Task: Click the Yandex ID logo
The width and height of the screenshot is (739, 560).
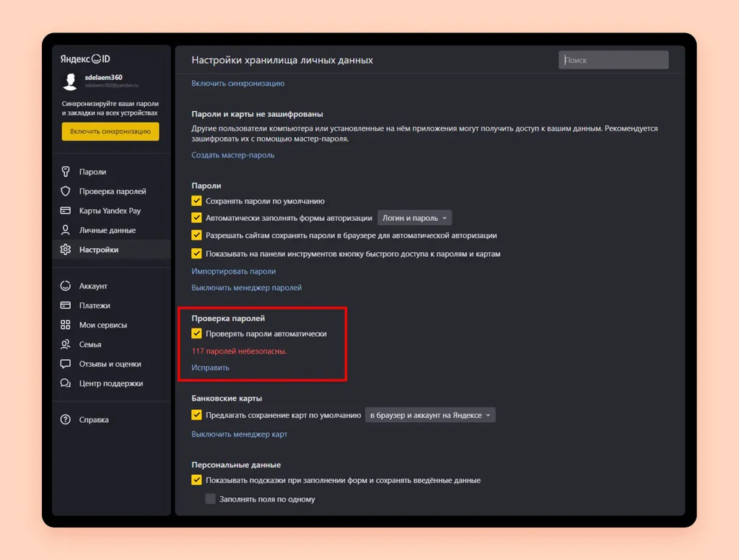Action: coord(85,59)
